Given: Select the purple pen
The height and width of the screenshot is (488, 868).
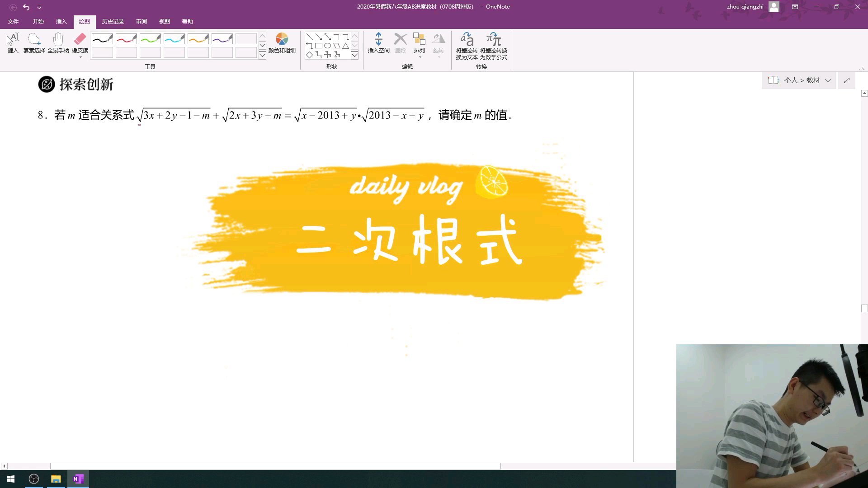Looking at the screenshot, I should 222,39.
